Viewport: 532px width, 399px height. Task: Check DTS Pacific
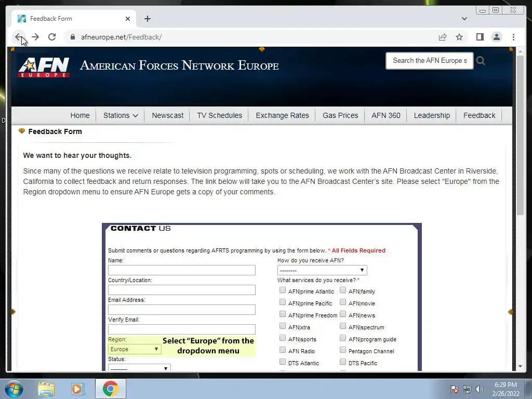[x=343, y=362]
